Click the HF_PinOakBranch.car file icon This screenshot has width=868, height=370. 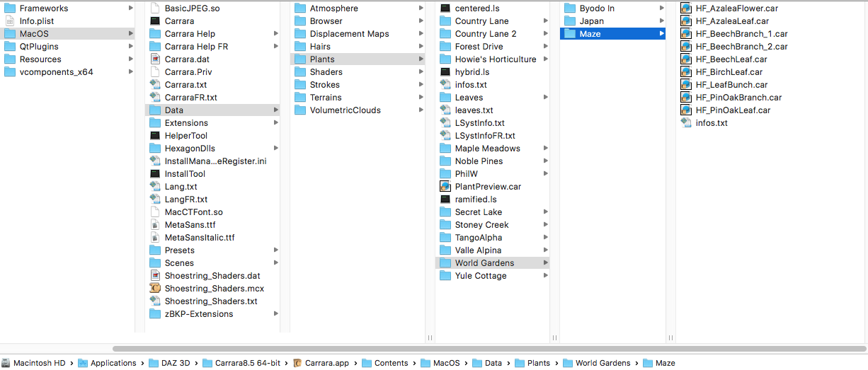tap(685, 98)
